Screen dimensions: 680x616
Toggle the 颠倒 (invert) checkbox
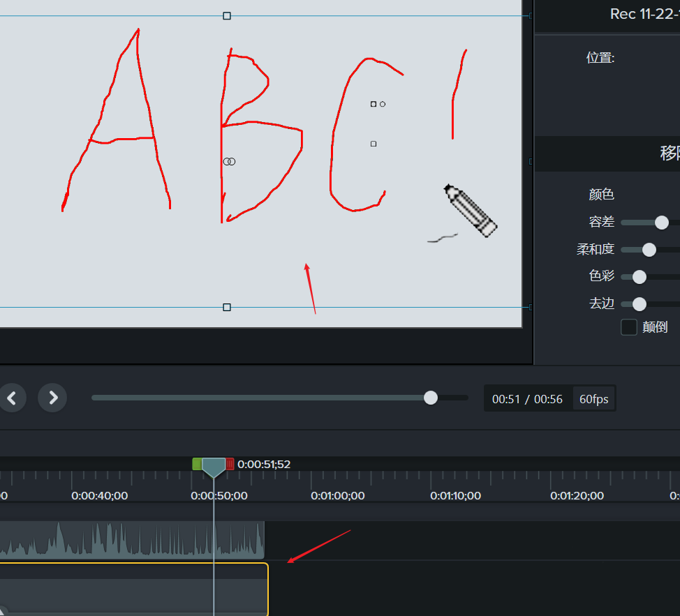click(628, 326)
